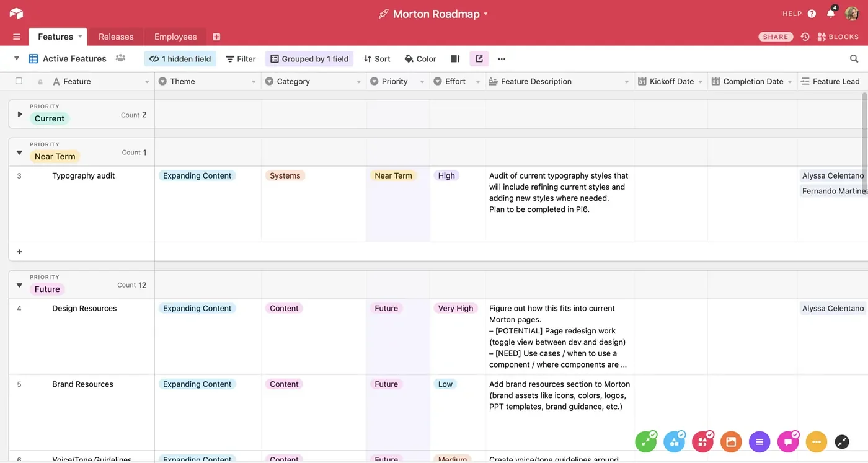This screenshot has width=868, height=463.
Task: Click rocket icon beside Morton Roadmap title
Action: tap(384, 14)
